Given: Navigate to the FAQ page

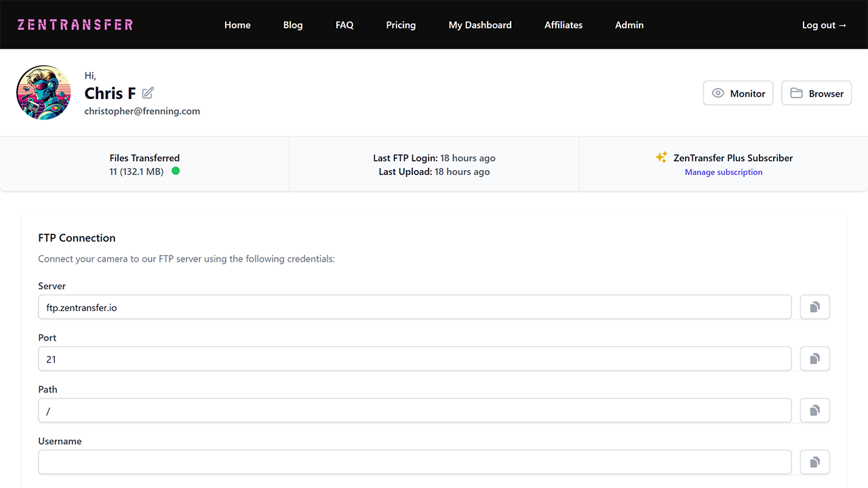Looking at the screenshot, I should pyautogui.click(x=344, y=25).
